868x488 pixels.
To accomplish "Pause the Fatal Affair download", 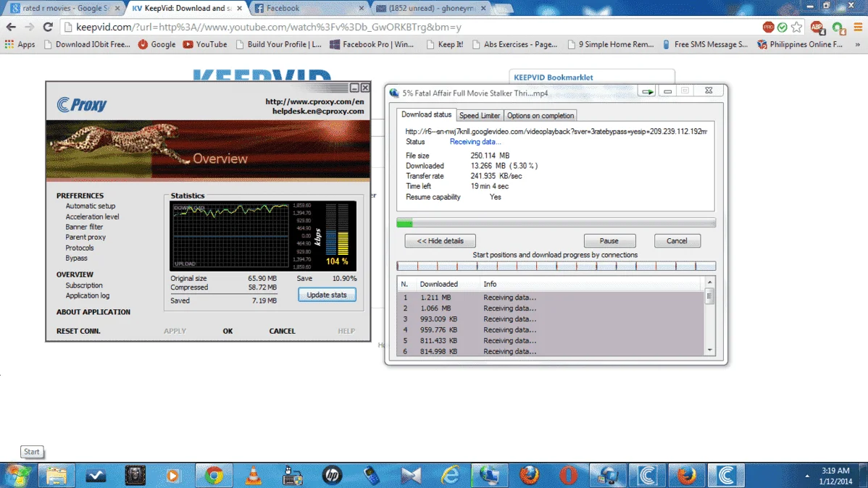I will tap(609, 240).
